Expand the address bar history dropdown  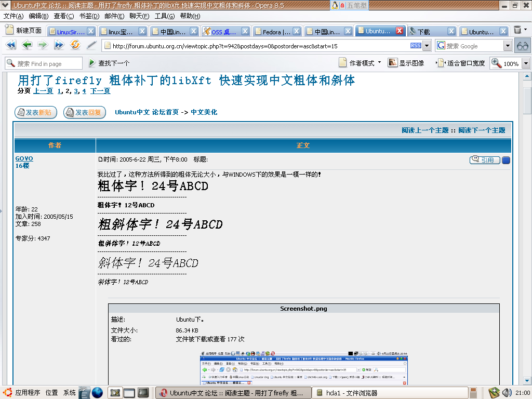(x=427, y=46)
